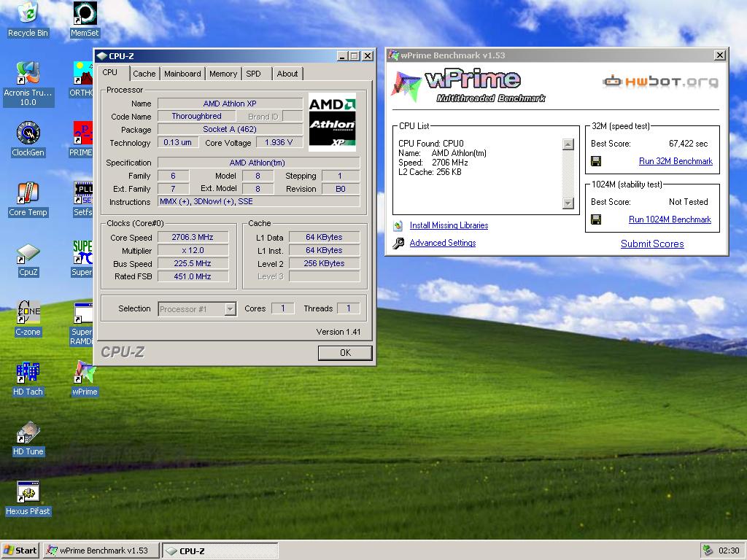
Task: Open the SPD tab
Action: [253, 74]
